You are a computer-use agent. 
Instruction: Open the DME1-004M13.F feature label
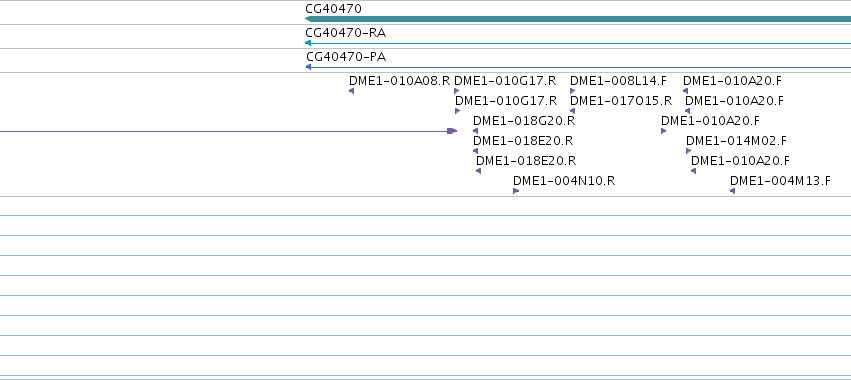pyautogui.click(x=780, y=181)
